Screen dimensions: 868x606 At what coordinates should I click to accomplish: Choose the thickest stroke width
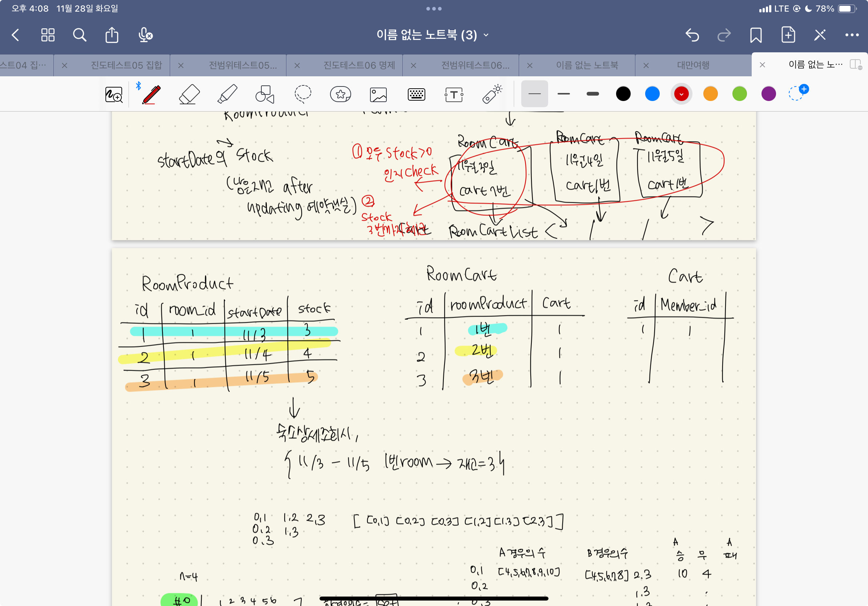pyautogui.click(x=592, y=94)
